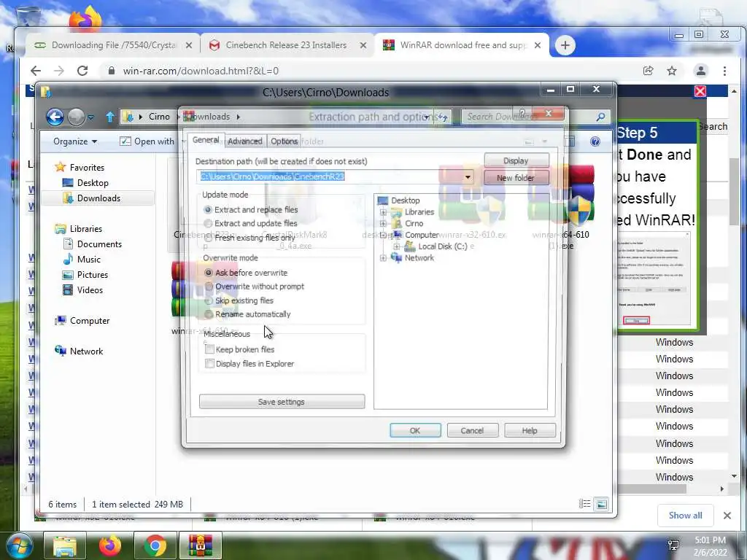Open Windows Start menu
This screenshot has width=747, height=560.
click(19, 545)
